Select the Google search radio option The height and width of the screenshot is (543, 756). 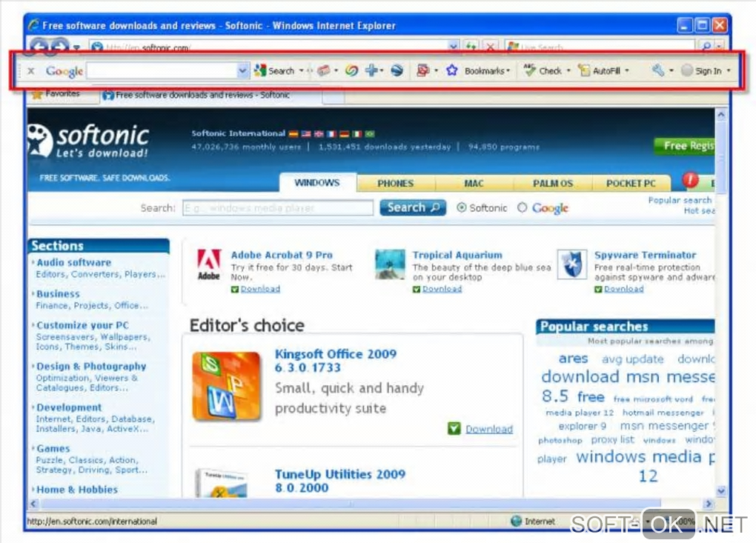click(523, 207)
